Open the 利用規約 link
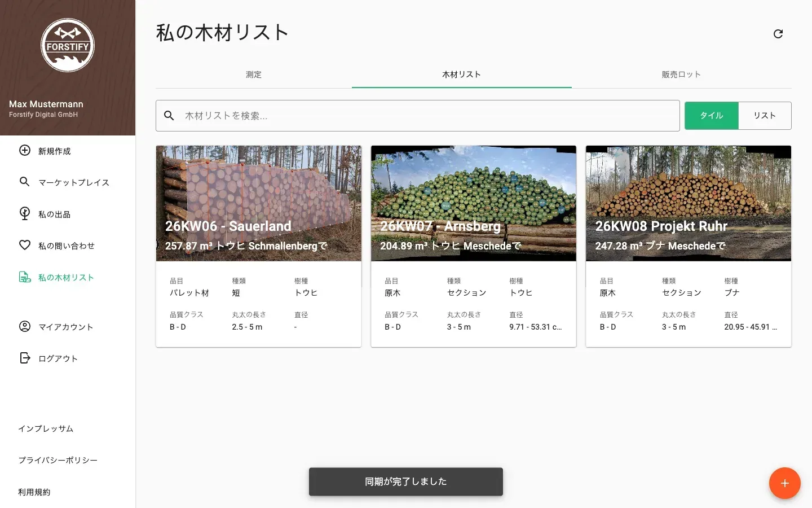This screenshot has height=508, width=812. 34,492
